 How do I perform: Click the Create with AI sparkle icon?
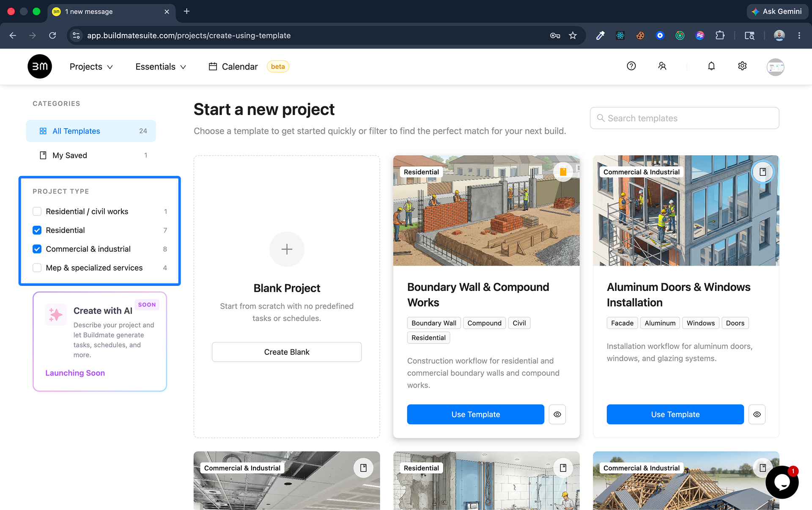coord(56,315)
